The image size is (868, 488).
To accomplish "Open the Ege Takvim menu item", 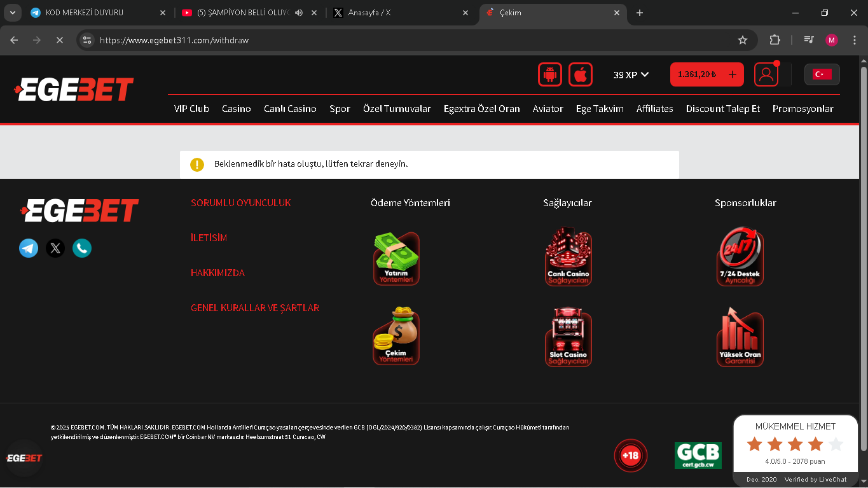I will click(600, 109).
